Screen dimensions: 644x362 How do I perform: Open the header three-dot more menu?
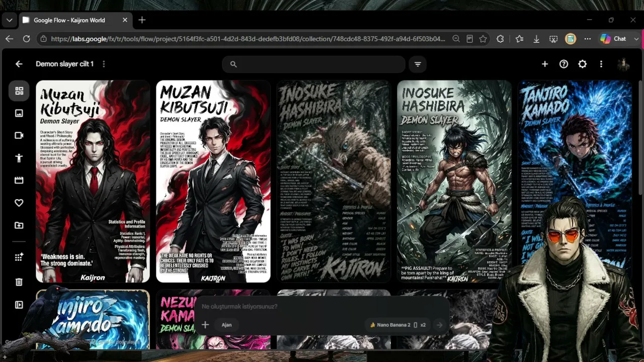[601, 64]
